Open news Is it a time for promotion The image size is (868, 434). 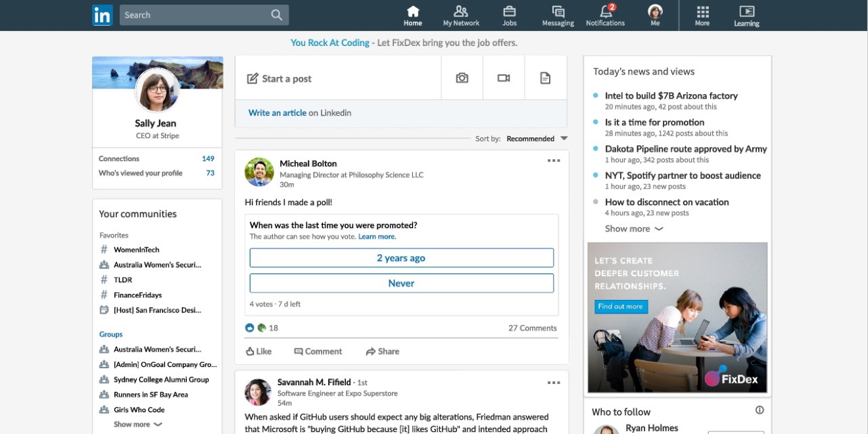tap(654, 122)
